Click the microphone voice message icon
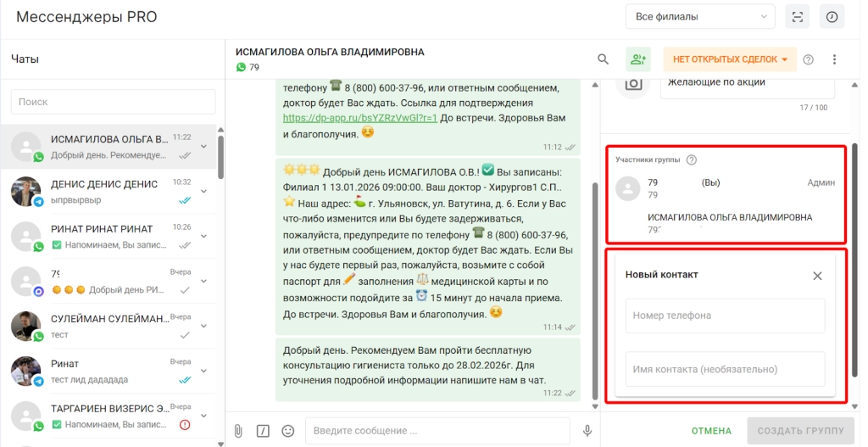 point(587,431)
